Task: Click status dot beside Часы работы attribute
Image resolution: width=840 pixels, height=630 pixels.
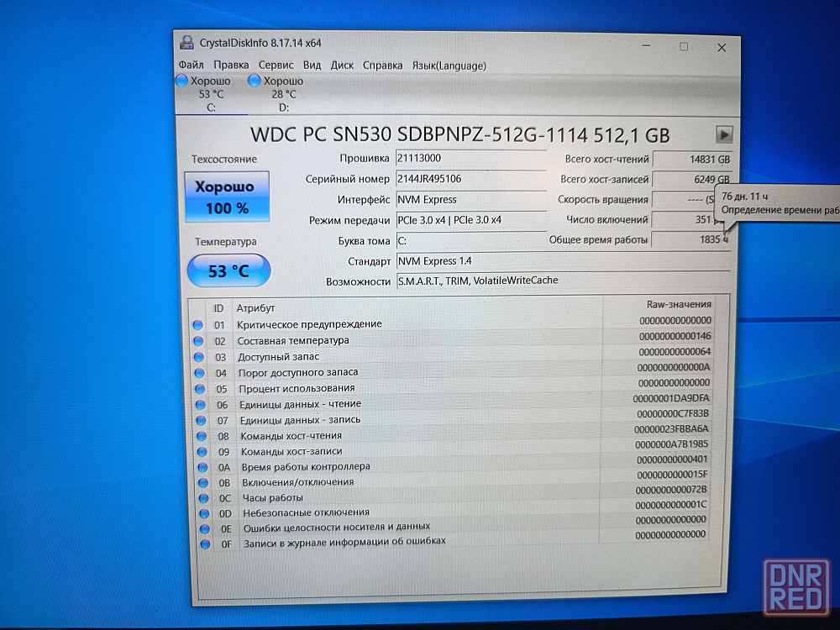Action: click(x=202, y=498)
